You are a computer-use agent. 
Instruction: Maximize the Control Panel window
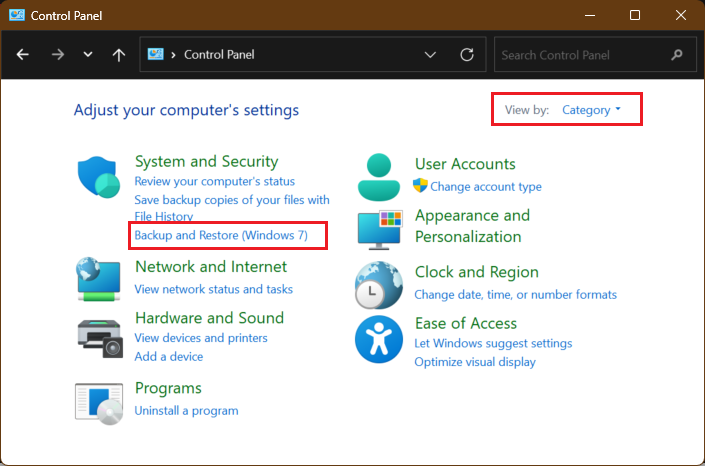(x=635, y=15)
